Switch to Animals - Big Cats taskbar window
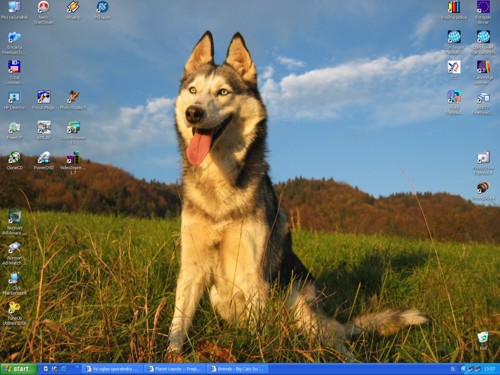Image resolution: width=500 pixels, height=375 pixels. [x=237, y=369]
